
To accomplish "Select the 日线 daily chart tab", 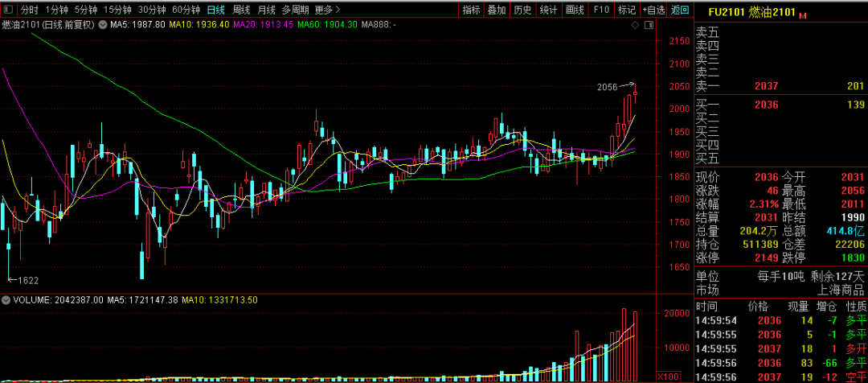I will point(216,10).
